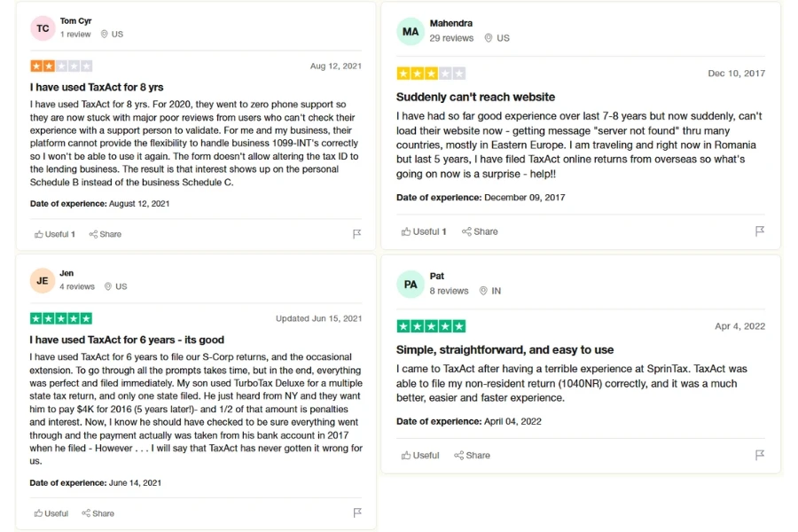
Task: Click Tom Cyr's TC profile avatar
Action: (42, 28)
